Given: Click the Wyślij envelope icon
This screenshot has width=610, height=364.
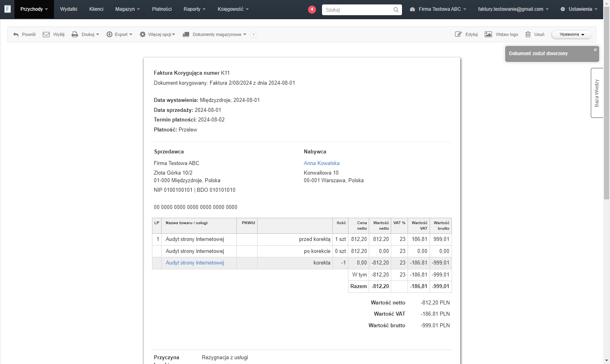Looking at the screenshot, I should (x=46, y=35).
